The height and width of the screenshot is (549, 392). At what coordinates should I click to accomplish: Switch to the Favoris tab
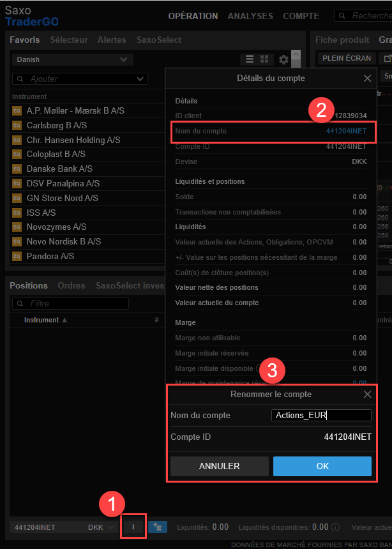(x=24, y=40)
